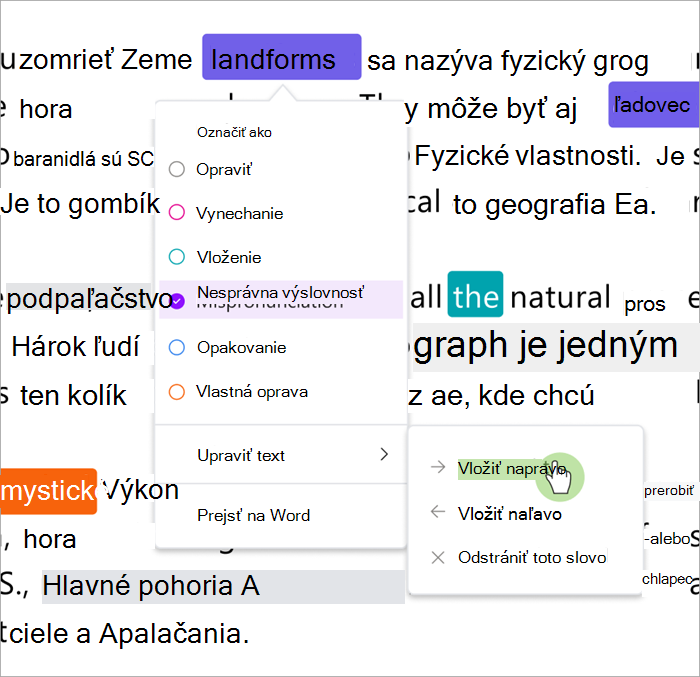
Task: Choose Odstrániť toto slovo
Action: [532, 557]
